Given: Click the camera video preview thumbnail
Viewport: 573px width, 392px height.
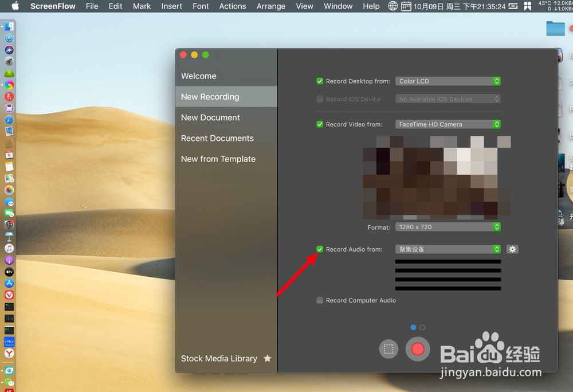Looking at the screenshot, I should tap(437, 178).
